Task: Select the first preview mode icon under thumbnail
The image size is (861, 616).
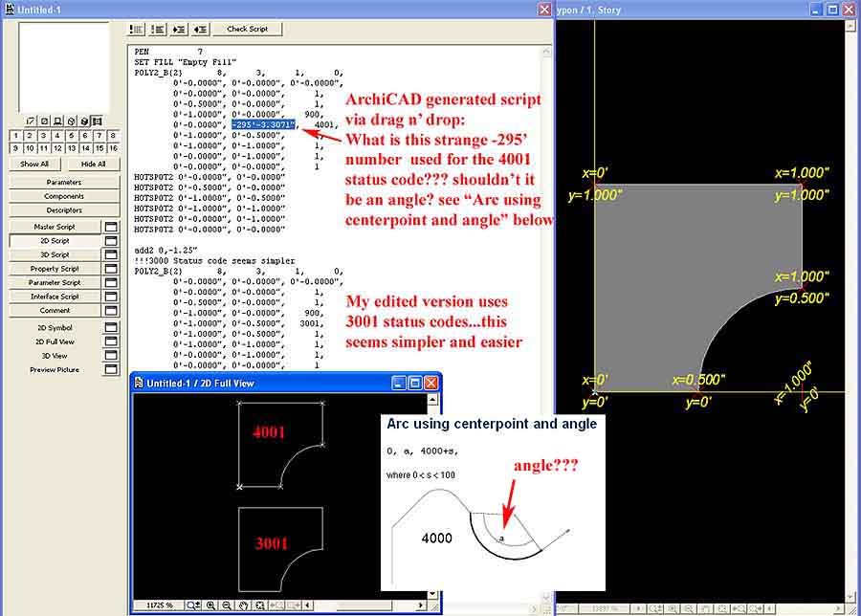Action: point(31,121)
